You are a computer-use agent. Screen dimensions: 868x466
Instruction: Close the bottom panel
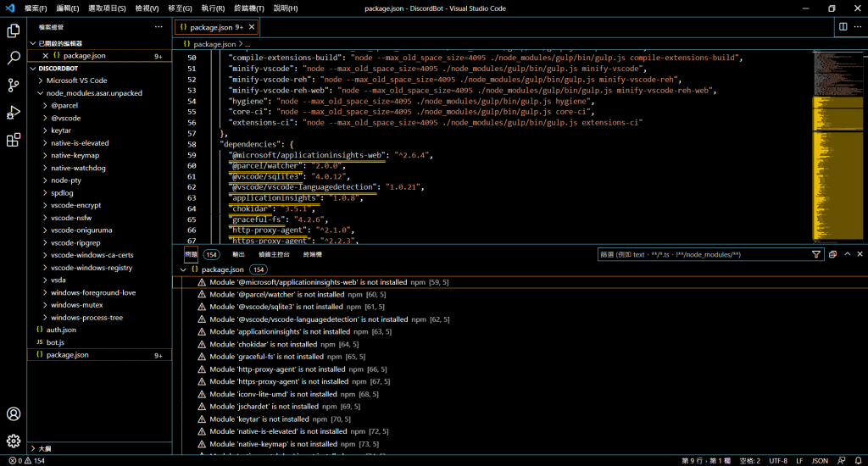point(860,254)
